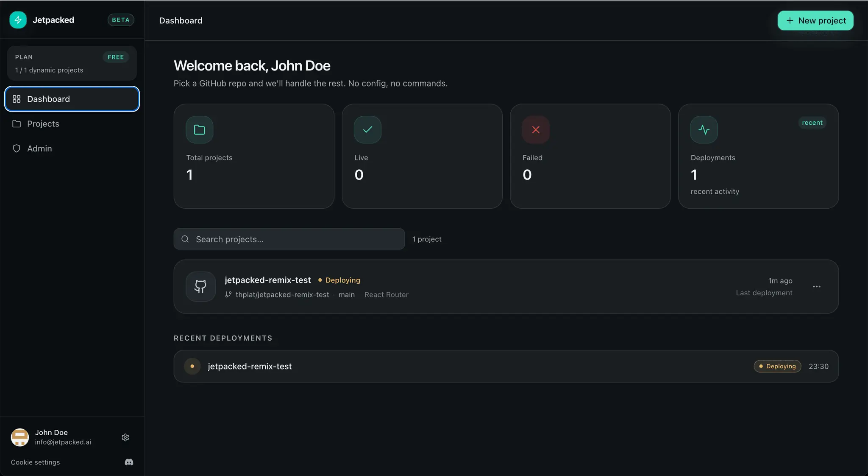Click Deploying badge in recent deployments row

(x=777, y=366)
